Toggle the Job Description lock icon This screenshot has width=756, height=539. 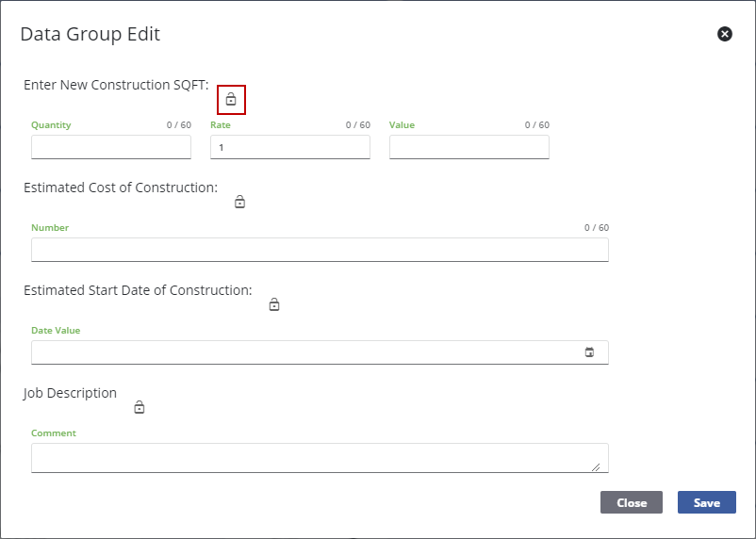(140, 407)
